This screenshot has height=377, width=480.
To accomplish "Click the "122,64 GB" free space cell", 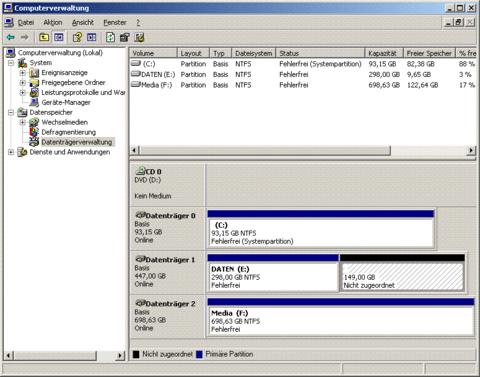I will (x=422, y=85).
